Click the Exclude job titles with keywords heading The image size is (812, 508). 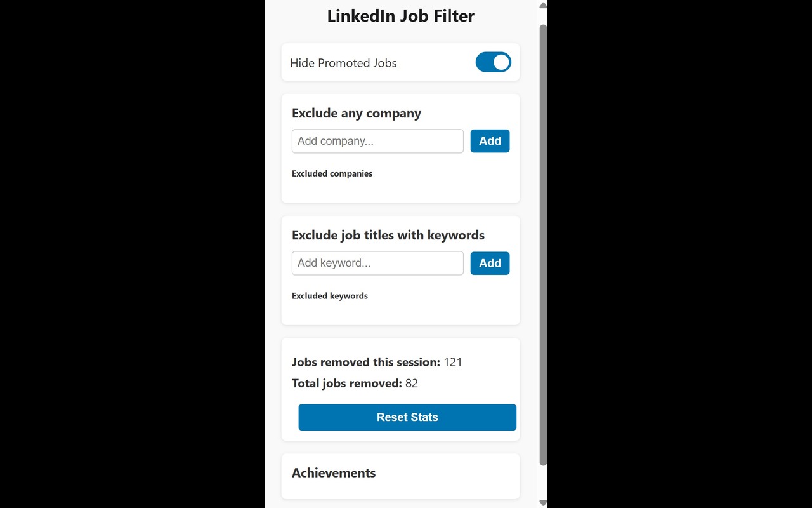[388, 235]
